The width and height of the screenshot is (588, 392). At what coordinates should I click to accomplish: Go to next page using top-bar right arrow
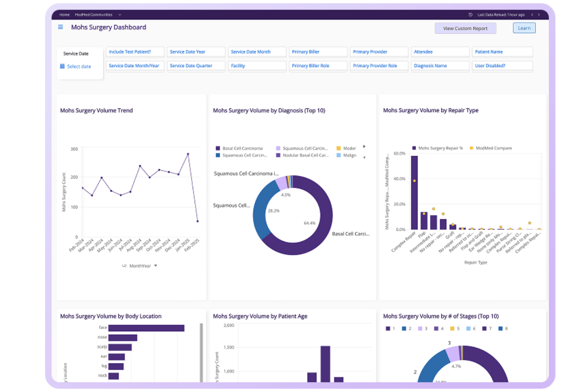tap(539, 15)
